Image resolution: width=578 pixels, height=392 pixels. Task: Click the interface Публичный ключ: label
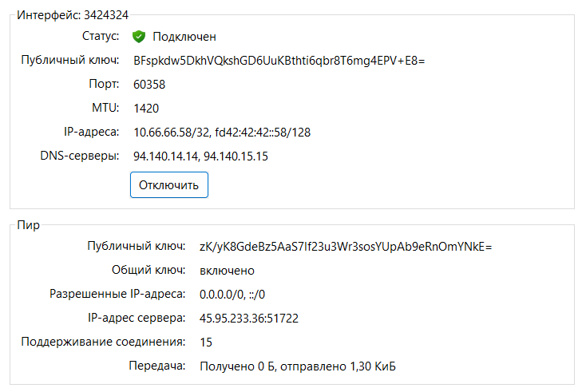point(70,60)
